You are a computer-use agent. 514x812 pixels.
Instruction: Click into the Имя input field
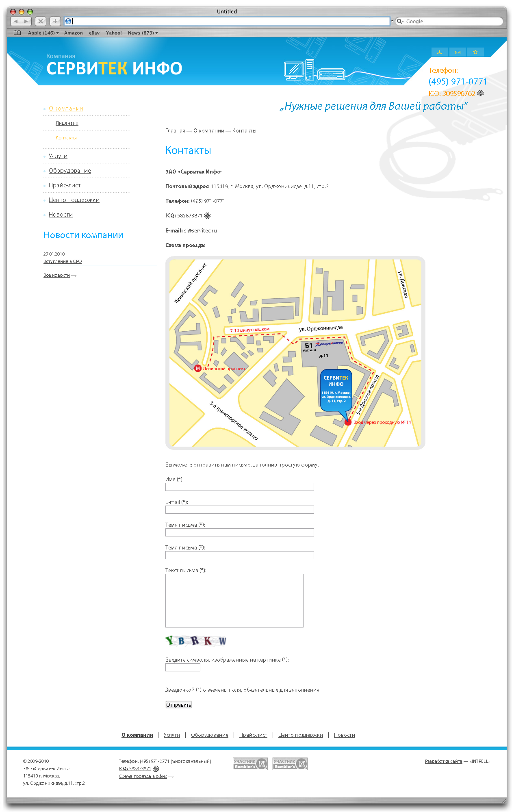[240, 487]
